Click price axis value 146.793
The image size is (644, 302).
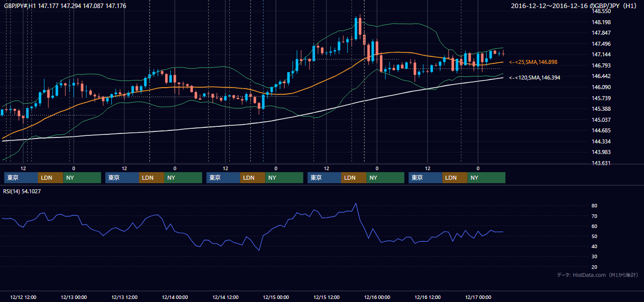601,65
